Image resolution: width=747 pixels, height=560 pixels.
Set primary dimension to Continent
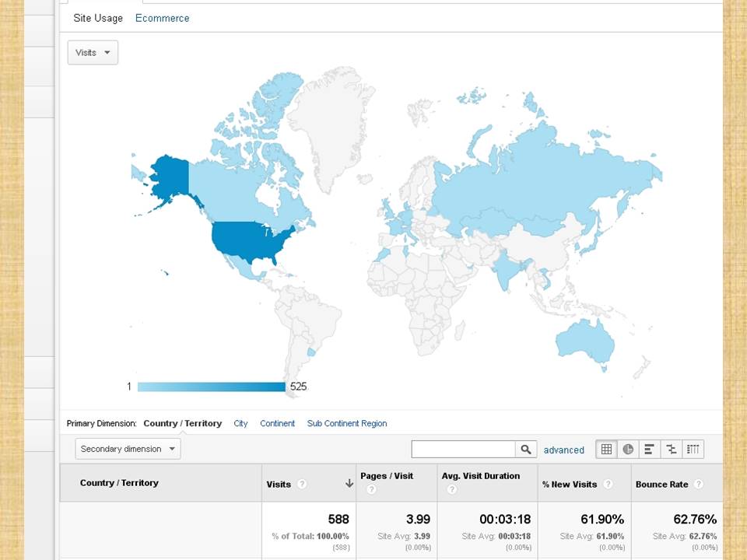coord(277,424)
